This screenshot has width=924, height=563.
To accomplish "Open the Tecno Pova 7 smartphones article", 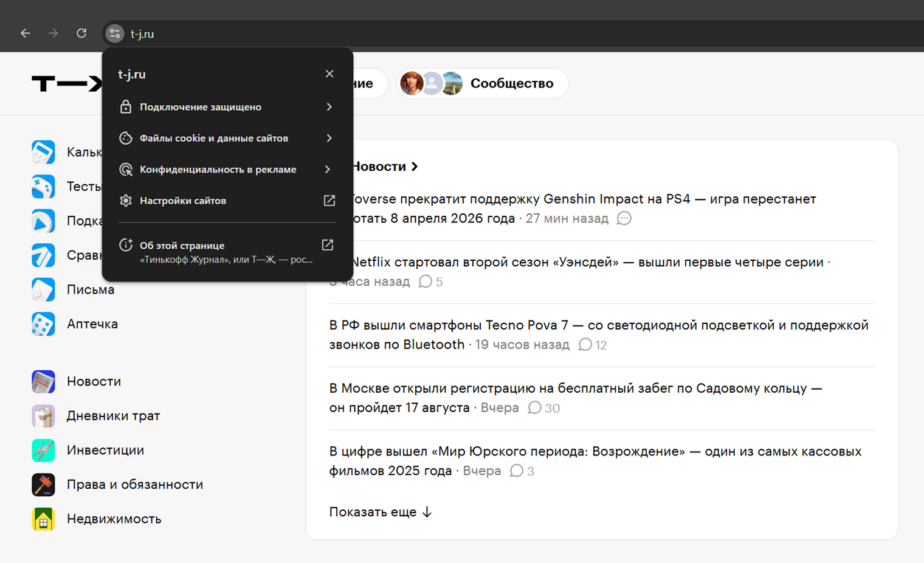I will point(599,334).
